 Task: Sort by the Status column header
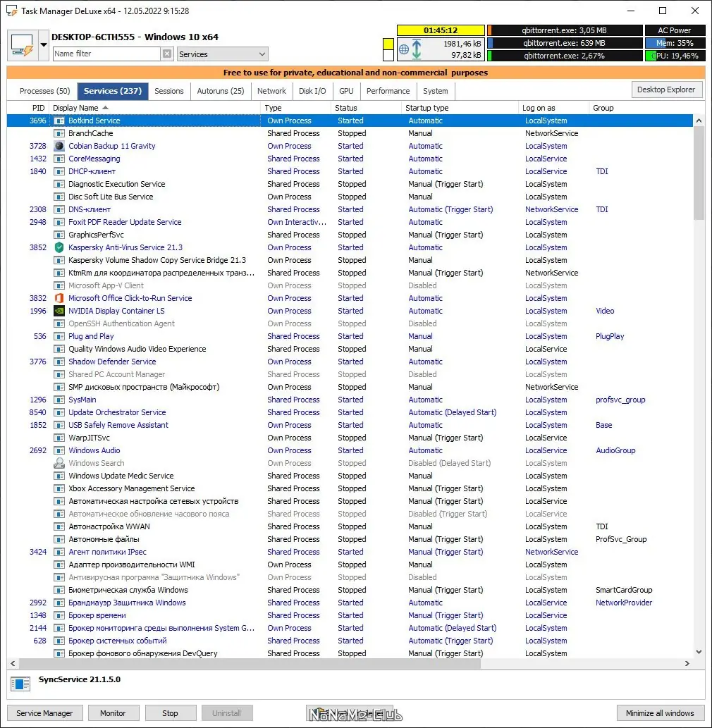[x=367, y=108]
